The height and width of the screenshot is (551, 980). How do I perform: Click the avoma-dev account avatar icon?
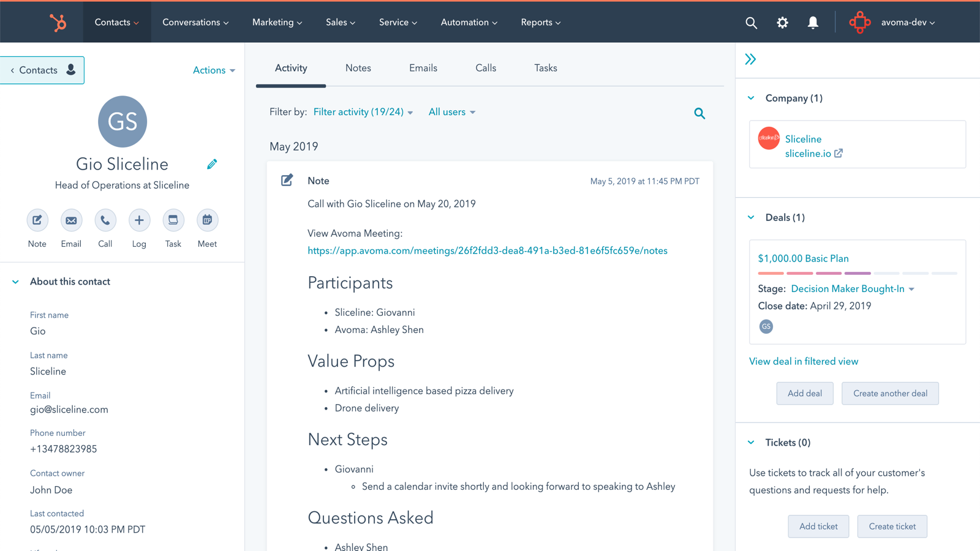pyautogui.click(x=860, y=23)
